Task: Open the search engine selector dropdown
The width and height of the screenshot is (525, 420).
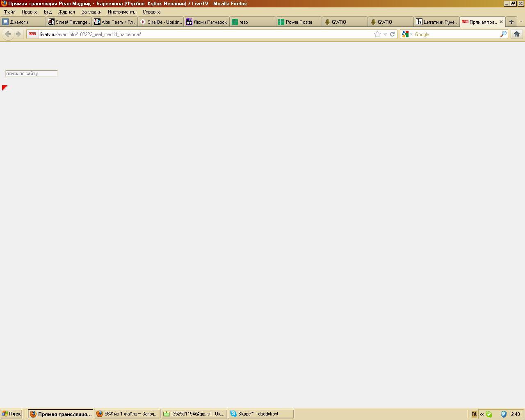Action: [x=407, y=34]
